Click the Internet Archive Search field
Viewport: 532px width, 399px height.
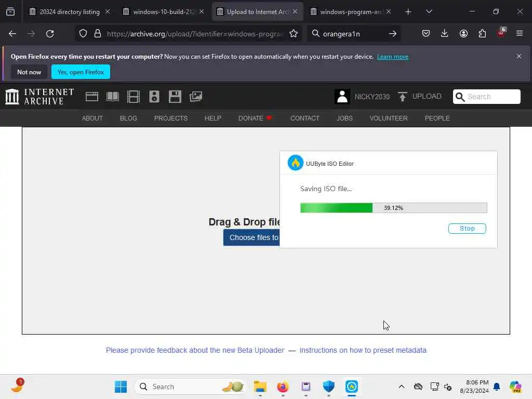pos(486,97)
